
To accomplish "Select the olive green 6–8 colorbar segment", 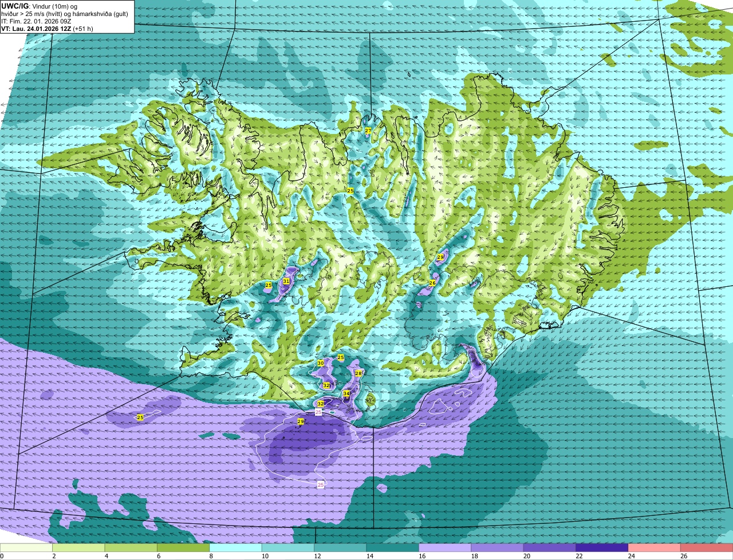I will click(184, 548).
